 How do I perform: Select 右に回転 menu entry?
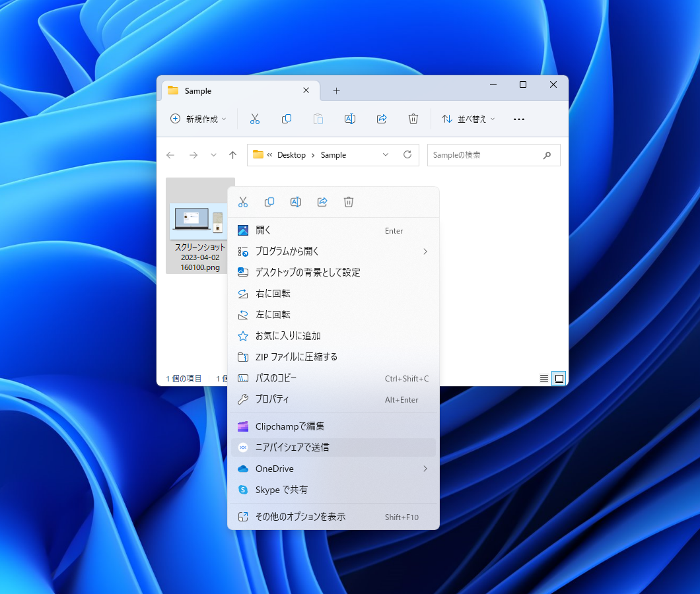333,293
